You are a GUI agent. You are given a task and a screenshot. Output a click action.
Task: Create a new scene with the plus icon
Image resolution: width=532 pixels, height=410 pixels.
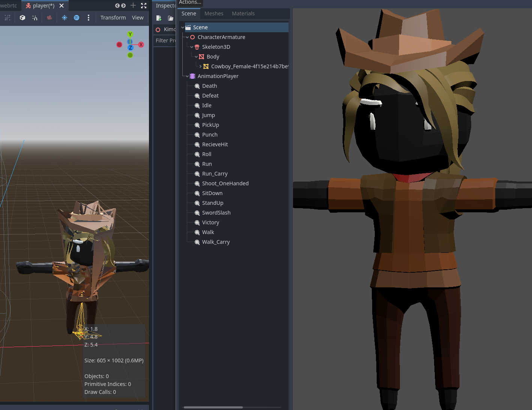coord(133,6)
